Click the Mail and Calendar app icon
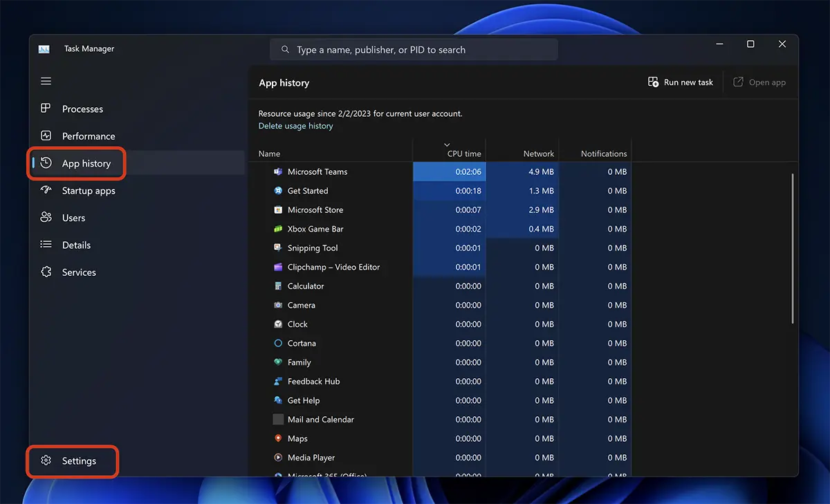 278,420
